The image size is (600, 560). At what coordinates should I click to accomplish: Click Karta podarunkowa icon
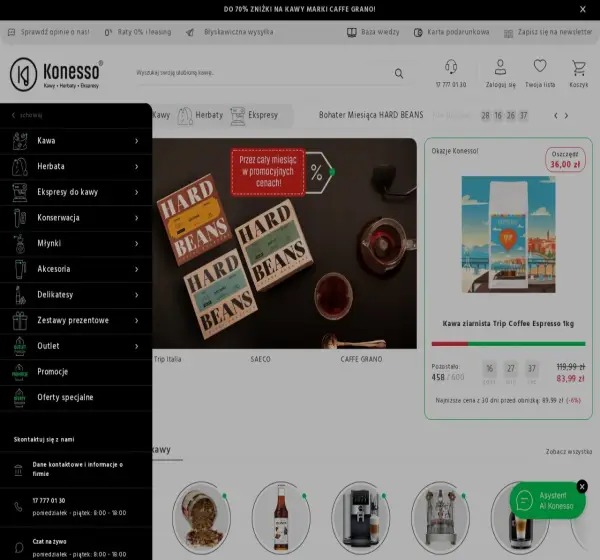(x=418, y=33)
